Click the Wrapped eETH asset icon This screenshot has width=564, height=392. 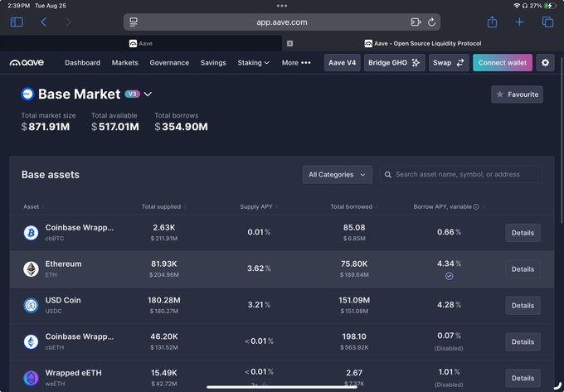point(31,378)
